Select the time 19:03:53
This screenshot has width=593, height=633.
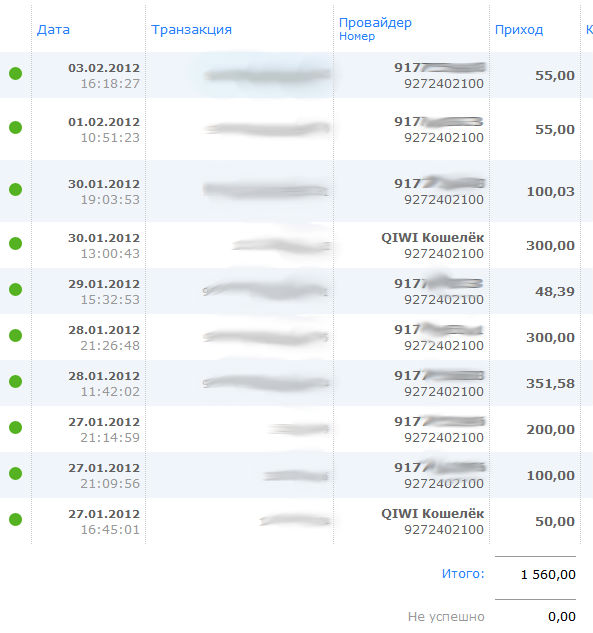110,200
